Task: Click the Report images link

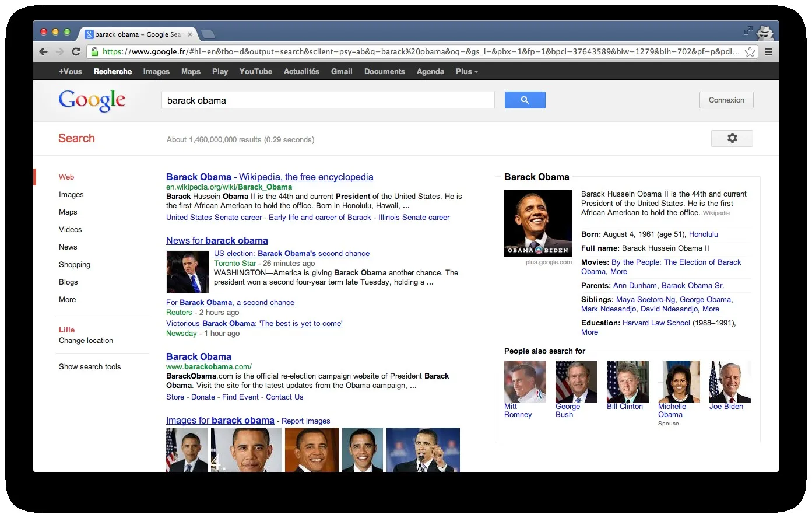Action: [306, 421]
